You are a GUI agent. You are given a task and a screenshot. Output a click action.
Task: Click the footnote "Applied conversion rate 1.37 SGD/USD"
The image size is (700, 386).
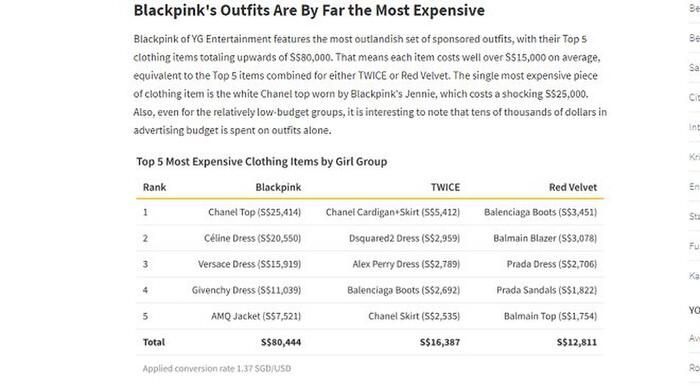click(x=217, y=368)
